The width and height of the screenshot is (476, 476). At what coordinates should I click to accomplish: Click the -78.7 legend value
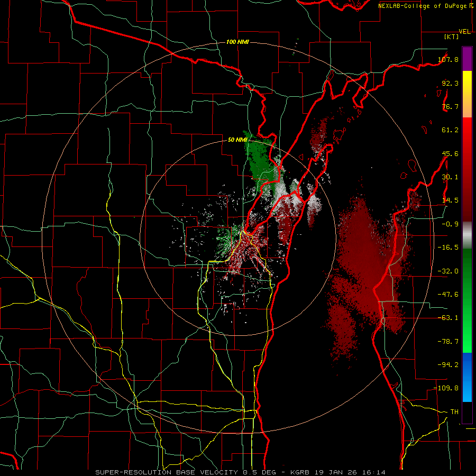448,342
